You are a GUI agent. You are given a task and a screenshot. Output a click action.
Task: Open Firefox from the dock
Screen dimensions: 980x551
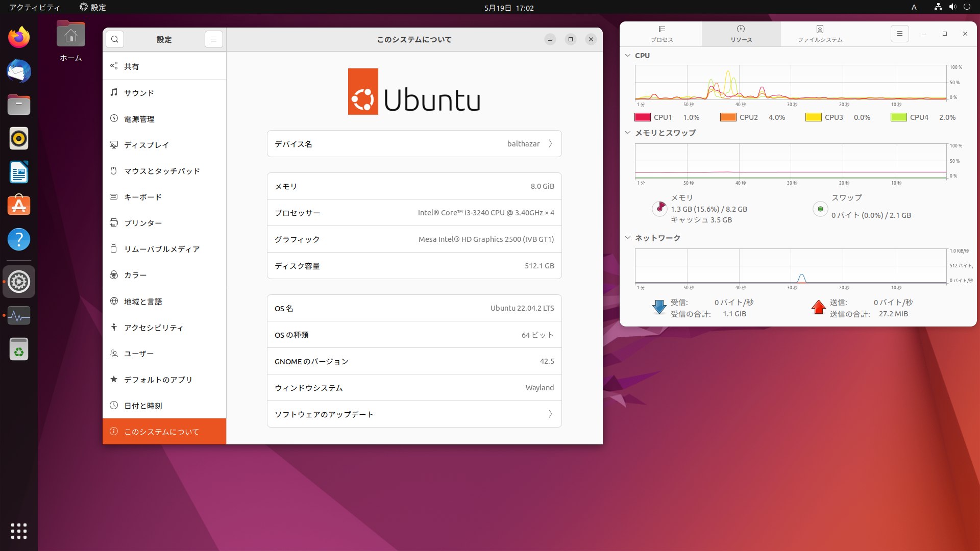(19, 37)
